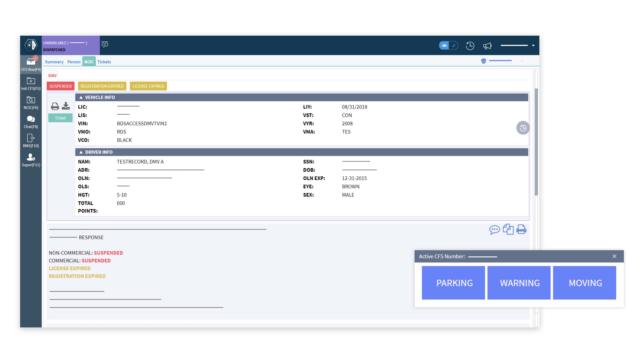
Task: Click the green Ticket button
Action: tap(60, 118)
